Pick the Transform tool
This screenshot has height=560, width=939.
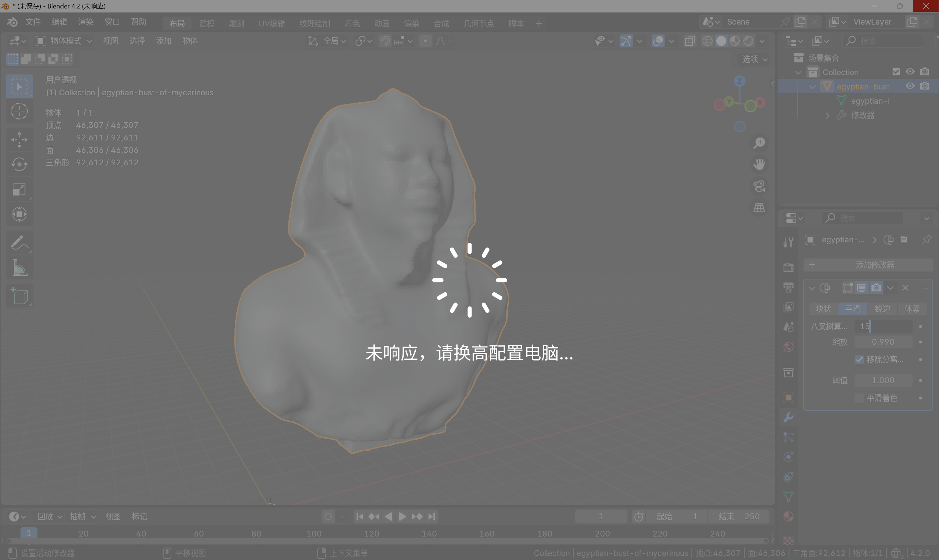coord(19,214)
